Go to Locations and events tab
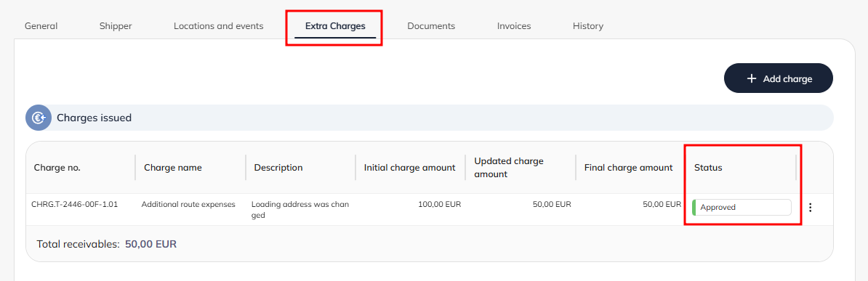The image size is (868, 281). 219,26
